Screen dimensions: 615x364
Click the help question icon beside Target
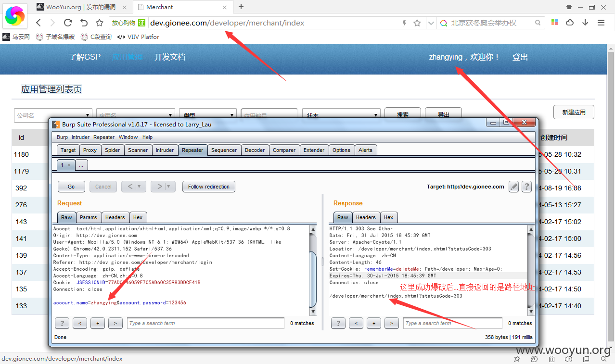[526, 187]
